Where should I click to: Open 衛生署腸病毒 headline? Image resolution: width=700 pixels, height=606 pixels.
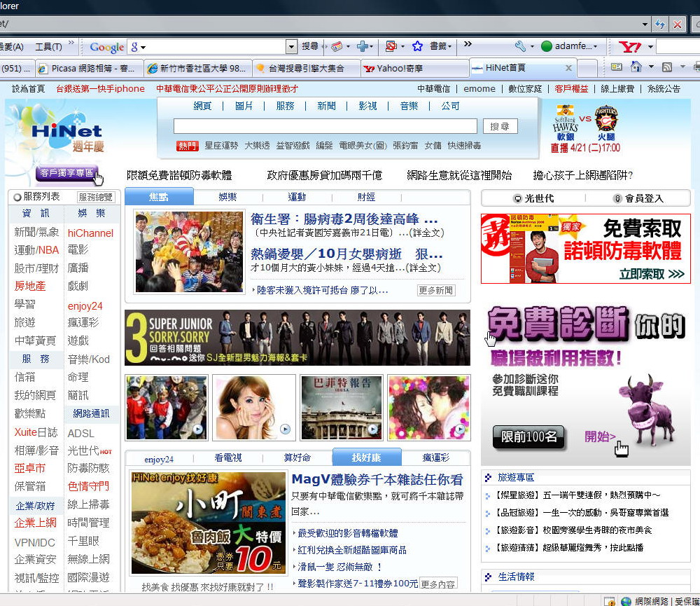point(344,219)
